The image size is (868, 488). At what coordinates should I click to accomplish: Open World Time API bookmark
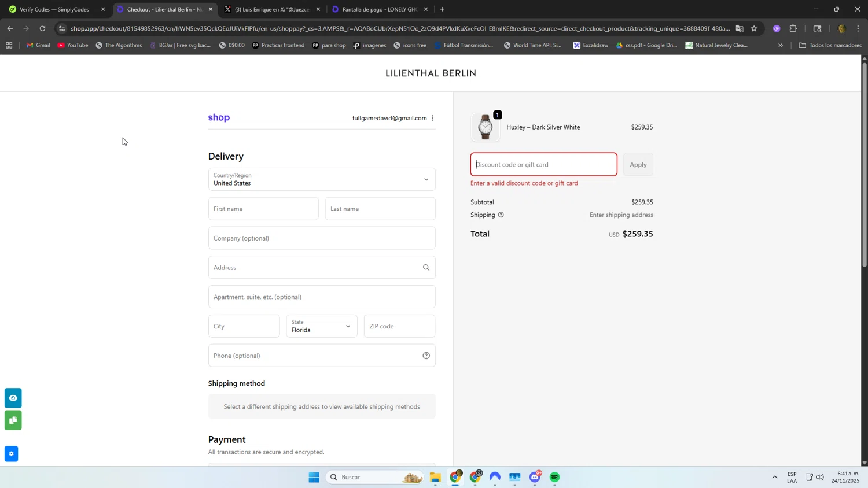[532, 45]
